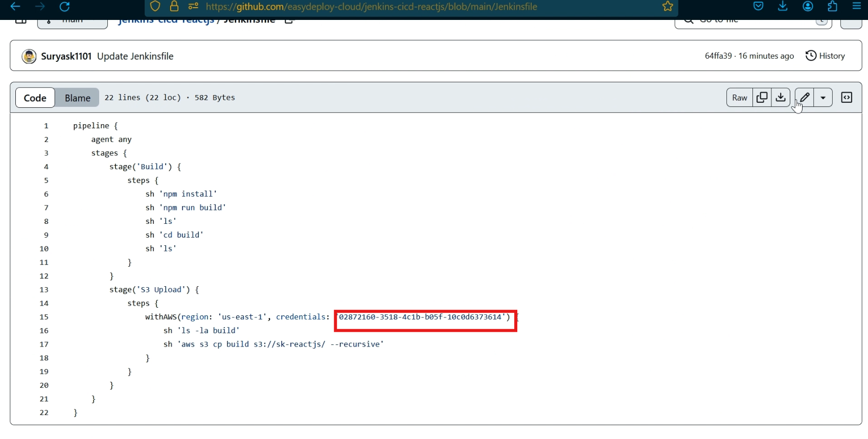Click the 'pipeline {' code line
868x439 pixels.
coord(96,126)
